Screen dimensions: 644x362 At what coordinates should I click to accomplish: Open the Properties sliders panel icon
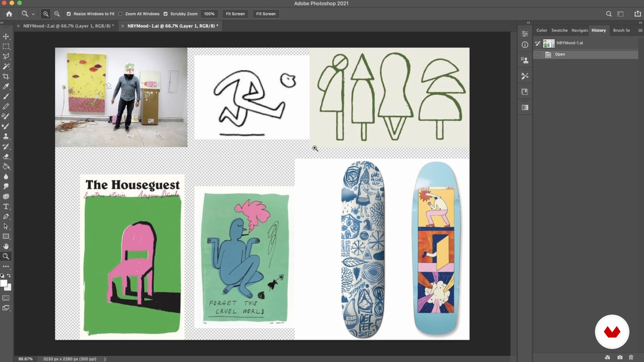[x=525, y=34]
